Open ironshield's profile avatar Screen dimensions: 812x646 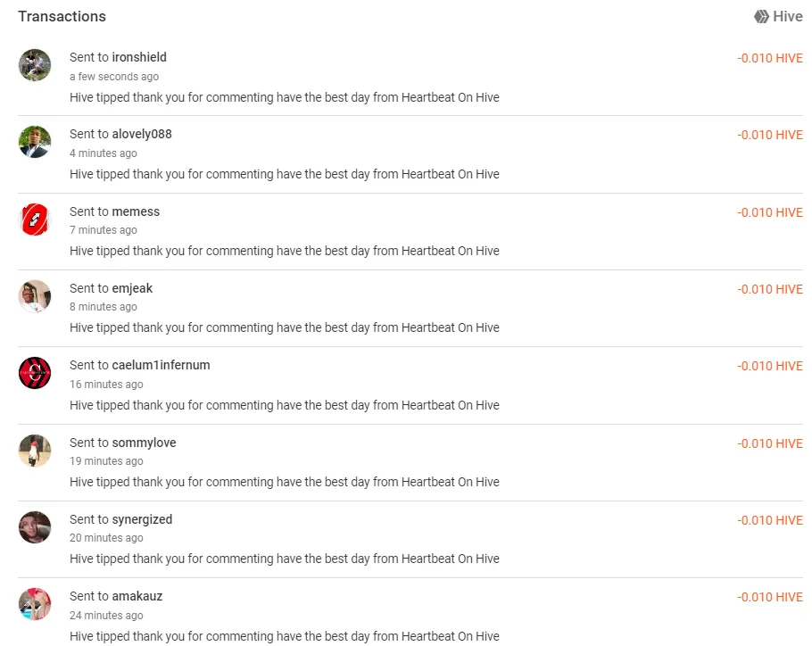pos(35,65)
